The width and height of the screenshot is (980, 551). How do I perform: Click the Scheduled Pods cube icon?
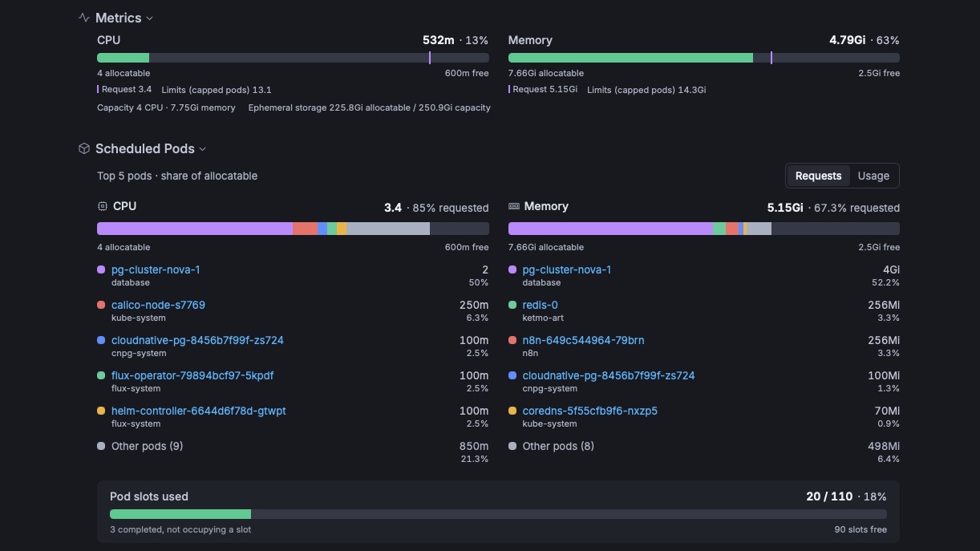click(84, 148)
